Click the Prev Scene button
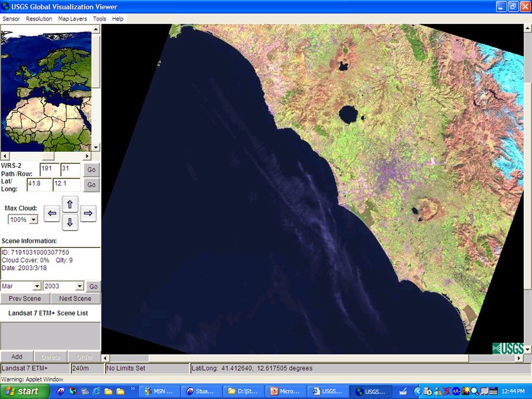The width and height of the screenshot is (532, 399). pos(25,299)
